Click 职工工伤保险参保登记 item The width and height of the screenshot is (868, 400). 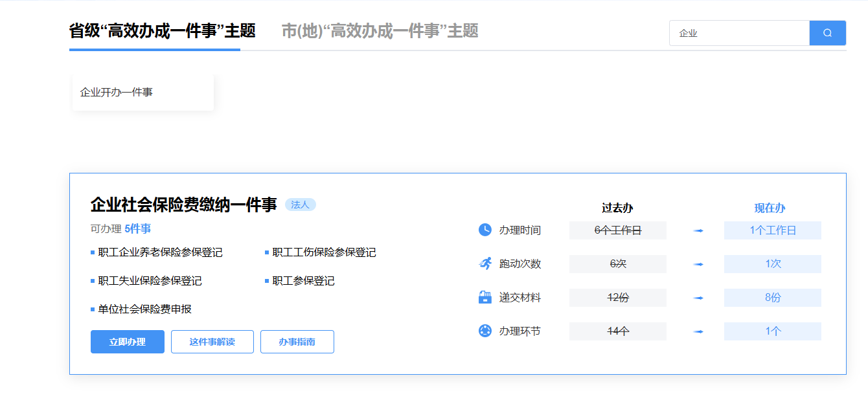(324, 252)
